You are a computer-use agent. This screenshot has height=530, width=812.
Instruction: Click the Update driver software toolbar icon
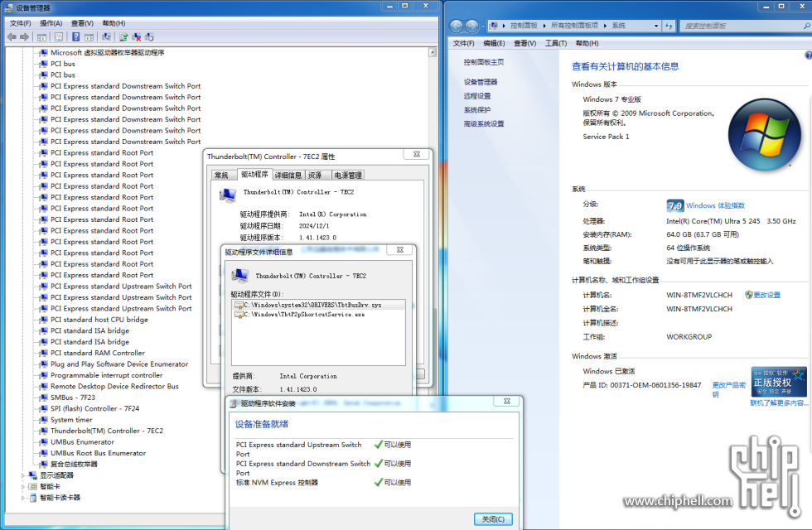click(x=123, y=36)
